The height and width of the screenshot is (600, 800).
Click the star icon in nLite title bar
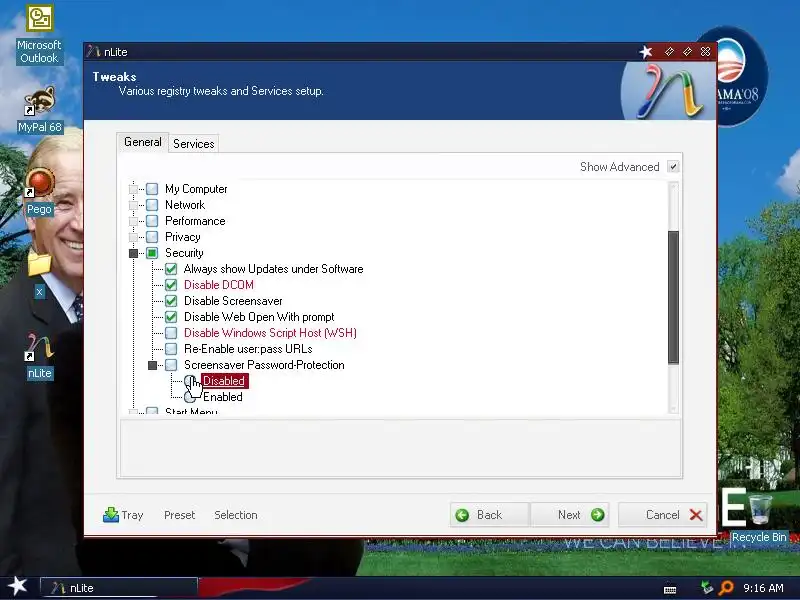pyautogui.click(x=646, y=52)
